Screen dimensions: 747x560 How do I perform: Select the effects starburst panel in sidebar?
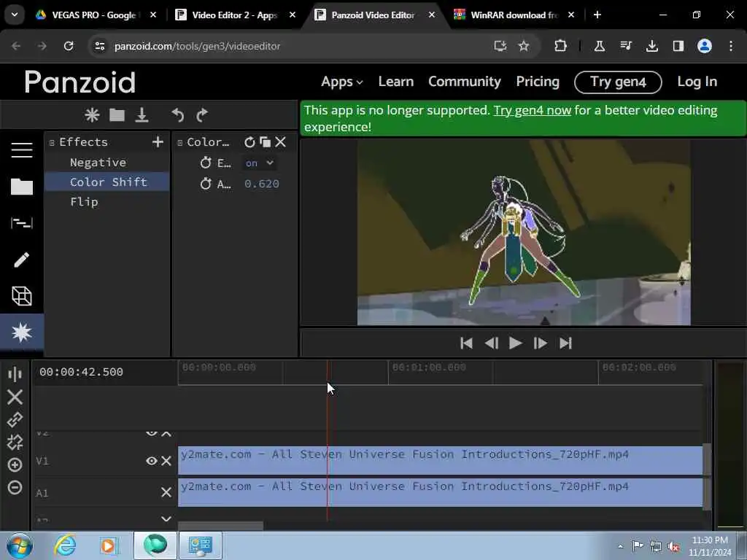pos(22,332)
